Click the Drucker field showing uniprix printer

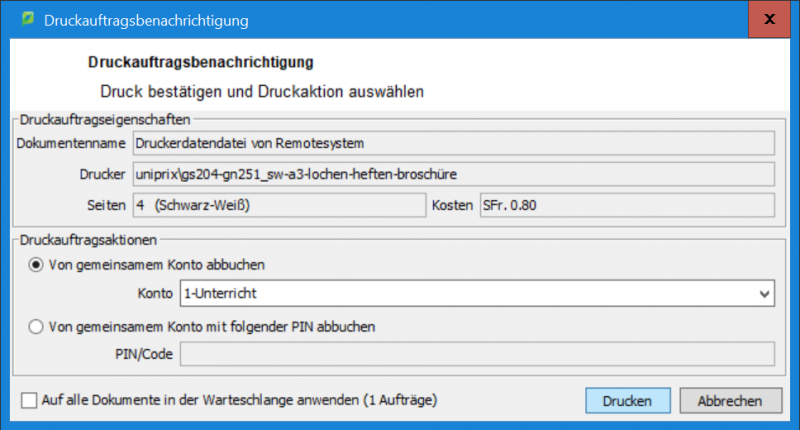[453, 175]
